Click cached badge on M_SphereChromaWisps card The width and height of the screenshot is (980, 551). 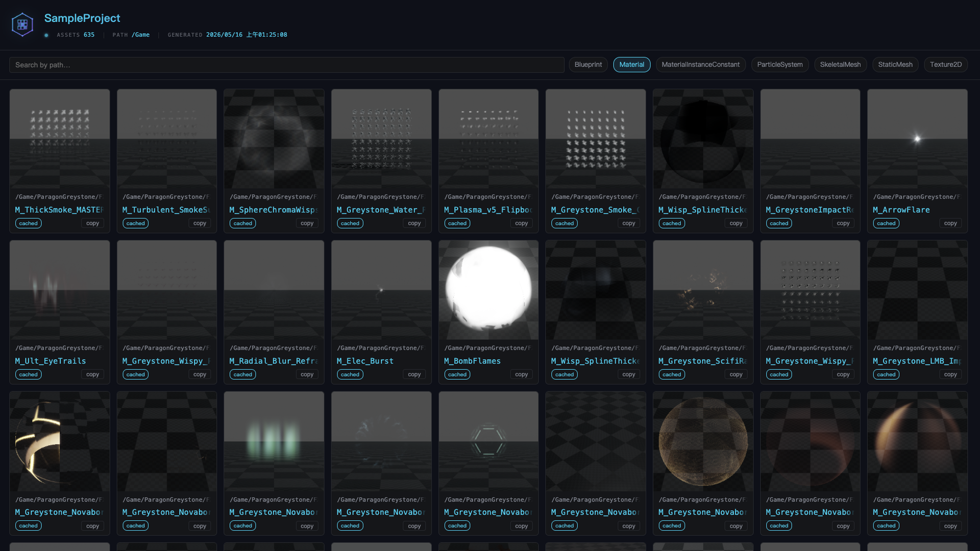pyautogui.click(x=243, y=223)
